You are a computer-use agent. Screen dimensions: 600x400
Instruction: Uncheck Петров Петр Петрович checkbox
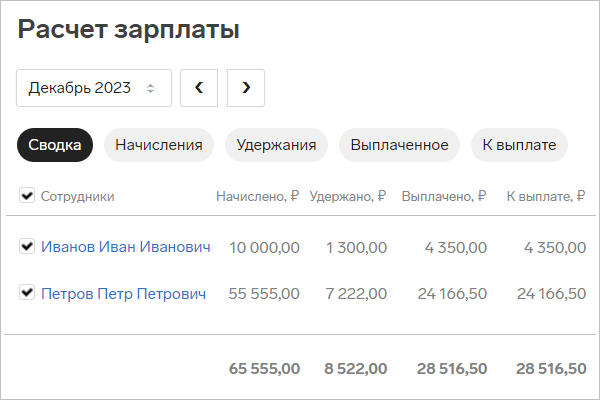(x=27, y=292)
